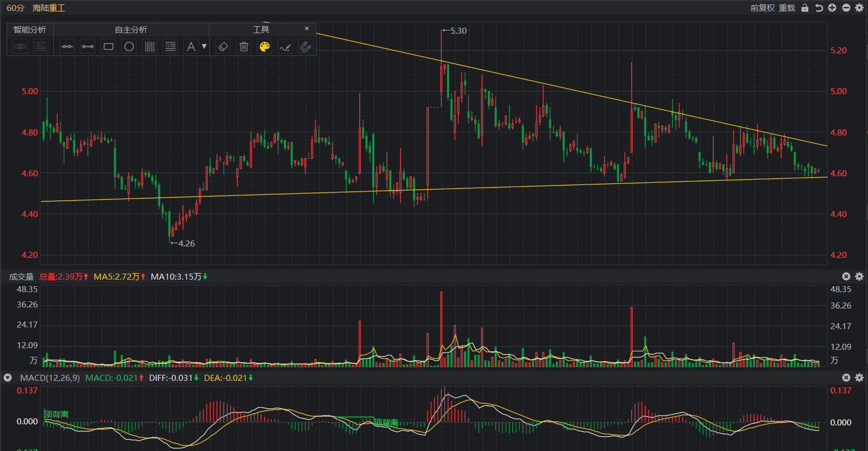The height and width of the screenshot is (451, 868).
Task: Collapse the MACD indicator dropdown arrow
Action: 8,378
